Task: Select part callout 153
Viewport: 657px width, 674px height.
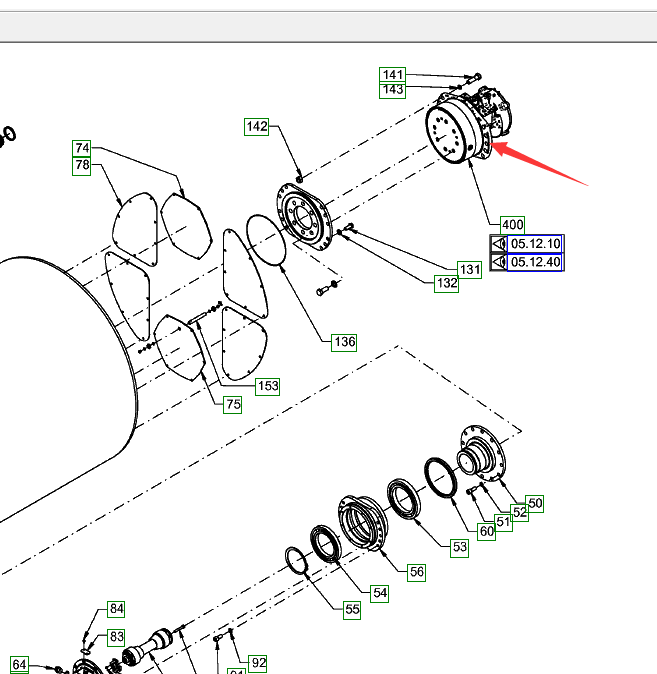Action: [x=266, y=385]
